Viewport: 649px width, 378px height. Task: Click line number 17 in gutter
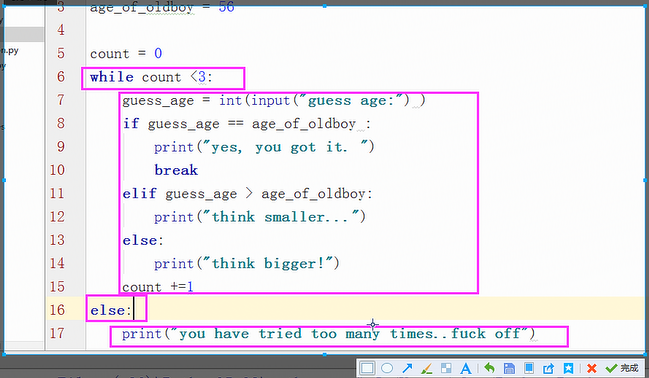[x=58, y=333]
